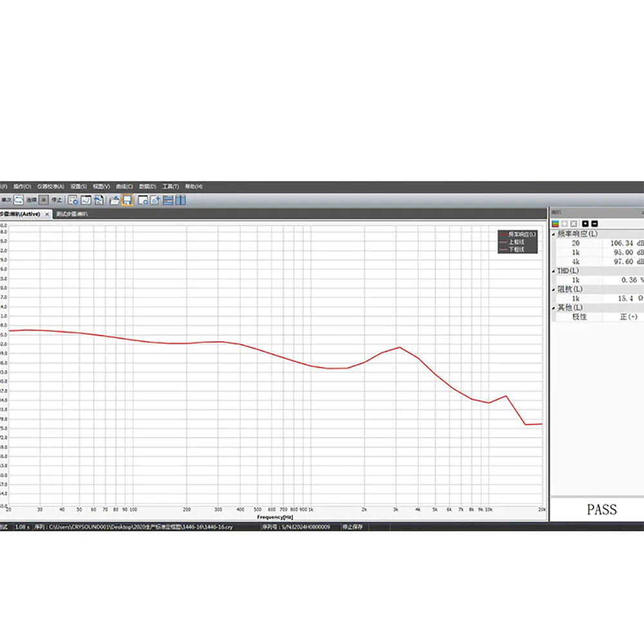Click the add chart toolbar icon

point(155,200)
